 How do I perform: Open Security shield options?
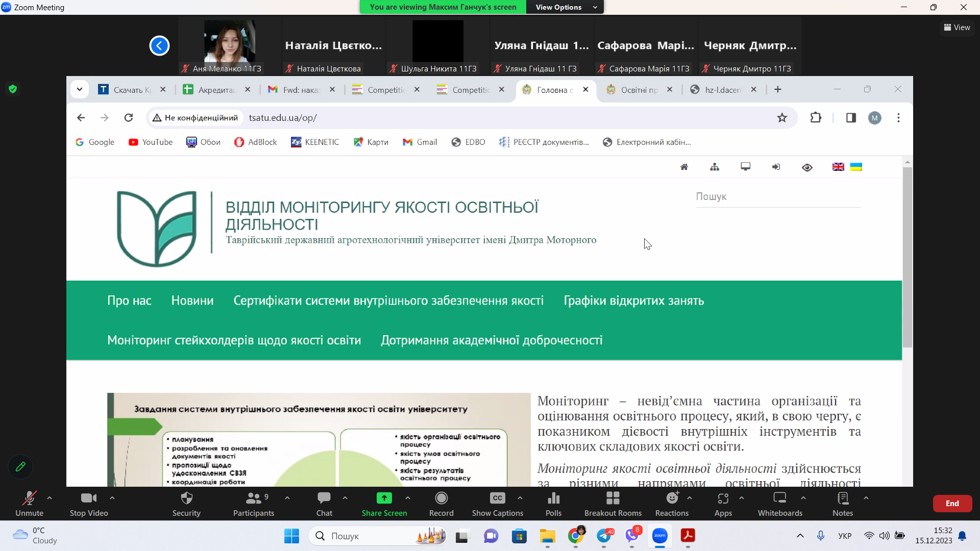click(x=186, y=503)
